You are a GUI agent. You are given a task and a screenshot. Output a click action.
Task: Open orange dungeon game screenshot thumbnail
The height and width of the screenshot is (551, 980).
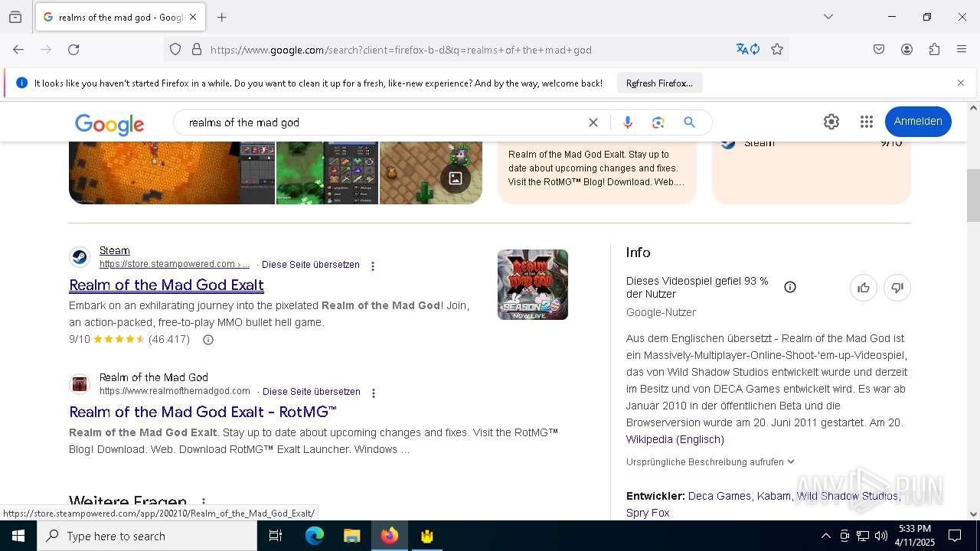click(171, 173)
